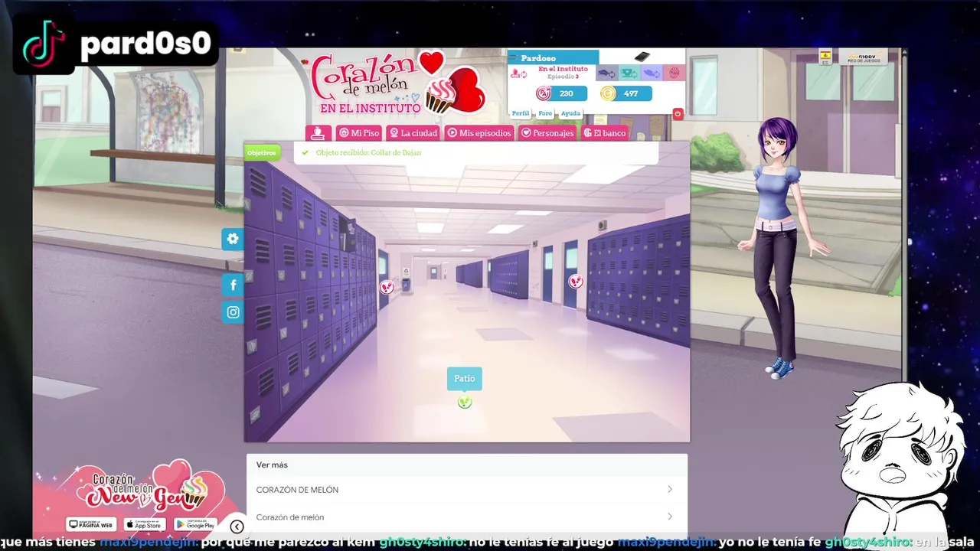Select the pink round season icon
Viewport: 980px width, 551px height.
(x=674, y=73)
